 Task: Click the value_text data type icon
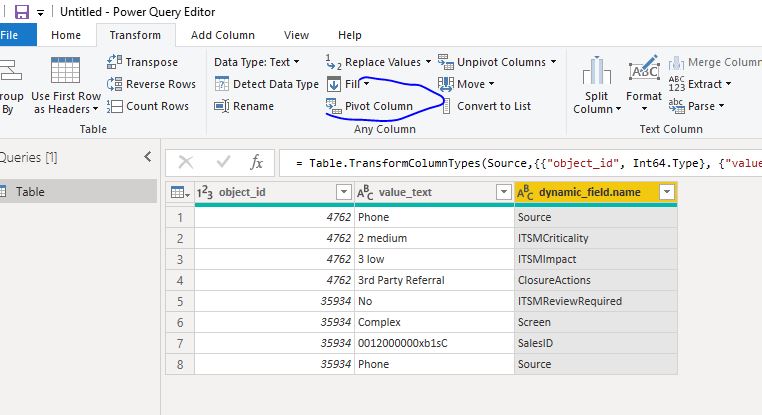click(x=365, y=192)
